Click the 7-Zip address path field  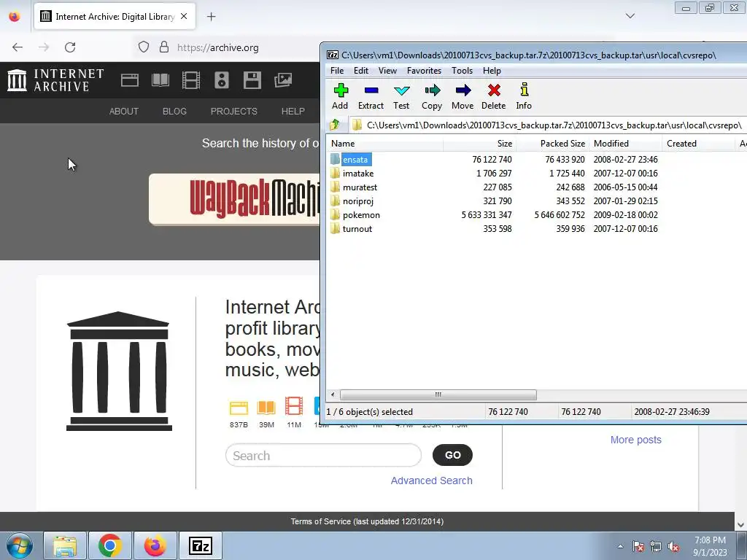point(548,125)
